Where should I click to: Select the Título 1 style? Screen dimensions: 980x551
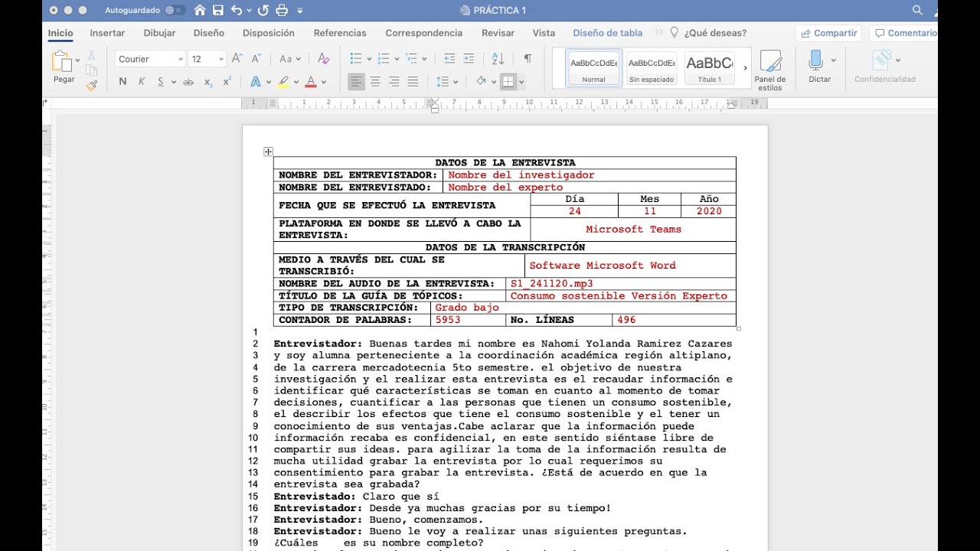(x=709, y=68)
